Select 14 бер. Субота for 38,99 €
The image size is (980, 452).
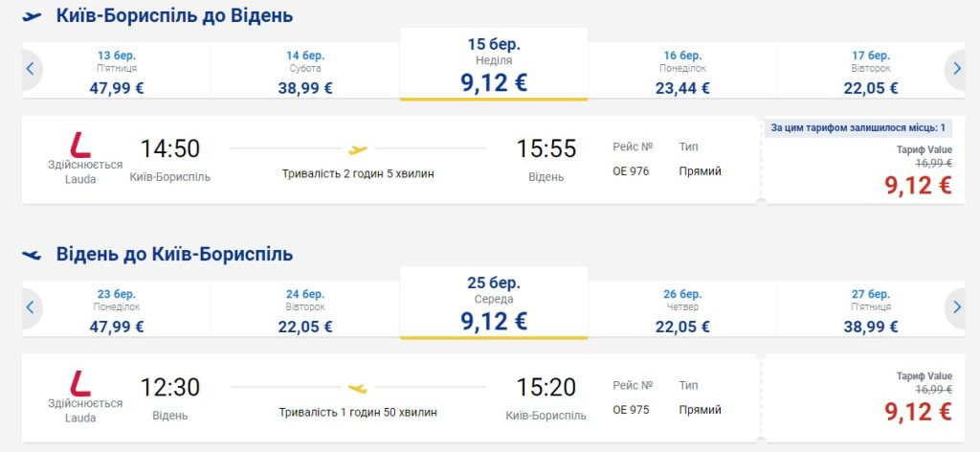click(x=305, y=72)
